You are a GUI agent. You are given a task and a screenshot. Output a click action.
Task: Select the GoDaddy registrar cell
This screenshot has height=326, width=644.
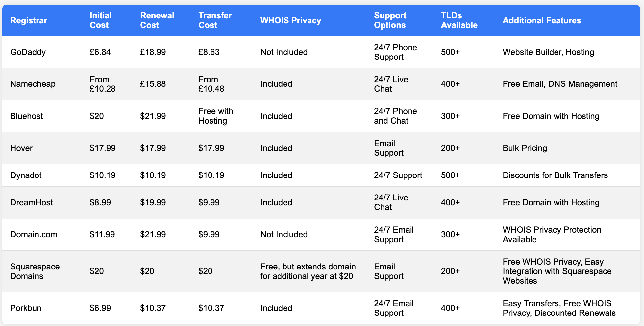tap(28, 52)
